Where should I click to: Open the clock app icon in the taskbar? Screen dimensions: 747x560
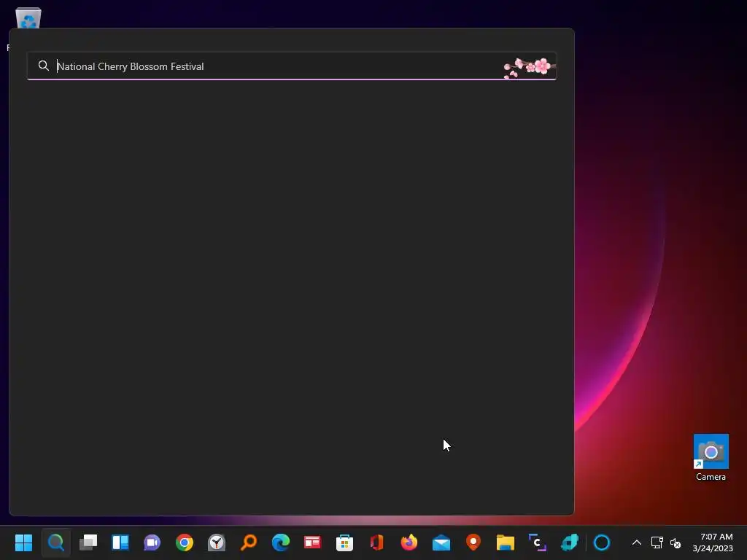point(217,542)
